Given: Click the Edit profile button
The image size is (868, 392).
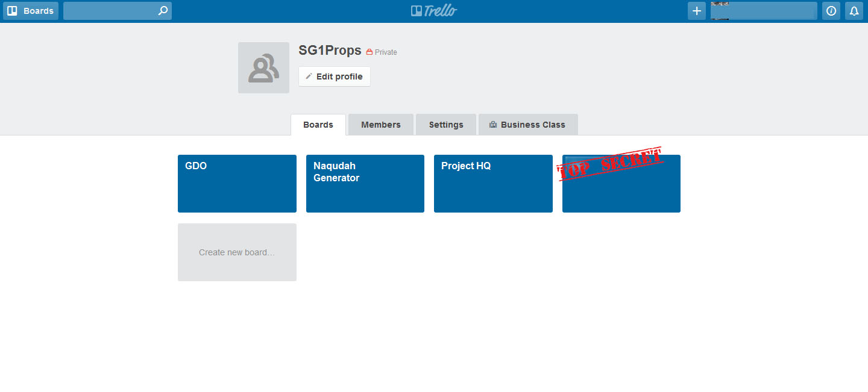Looking at the screenshot, I should (x=334, y=76).
